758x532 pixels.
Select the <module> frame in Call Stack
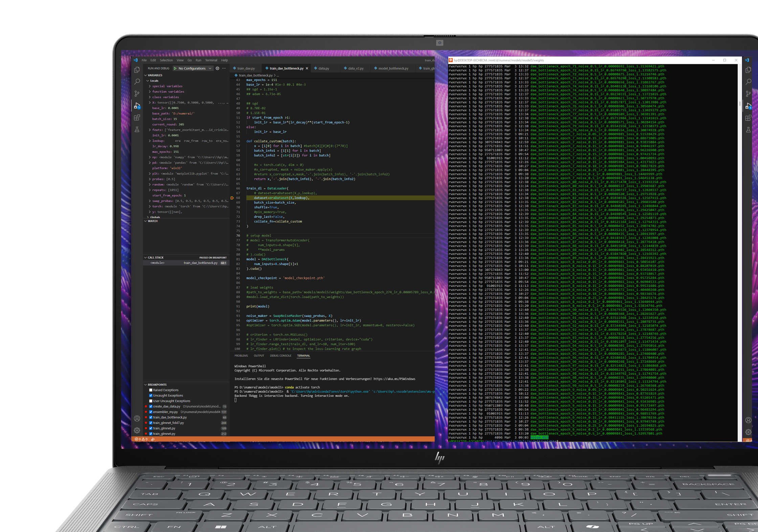click(157, 263)
